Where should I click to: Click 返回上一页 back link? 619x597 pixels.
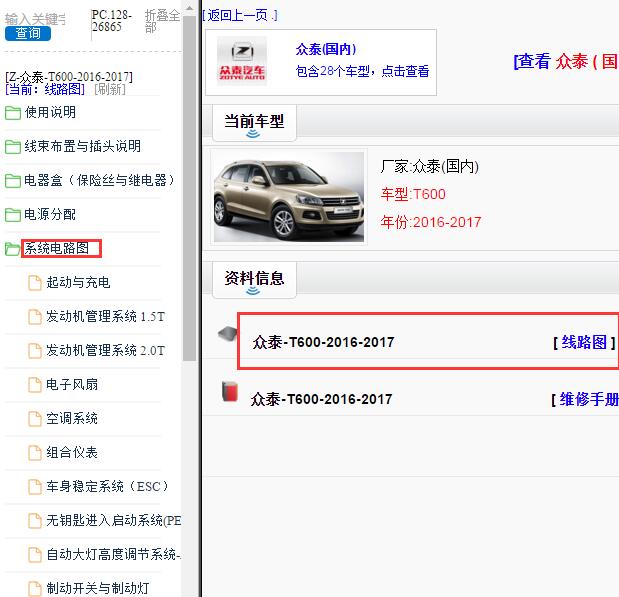tap(240, 15)
